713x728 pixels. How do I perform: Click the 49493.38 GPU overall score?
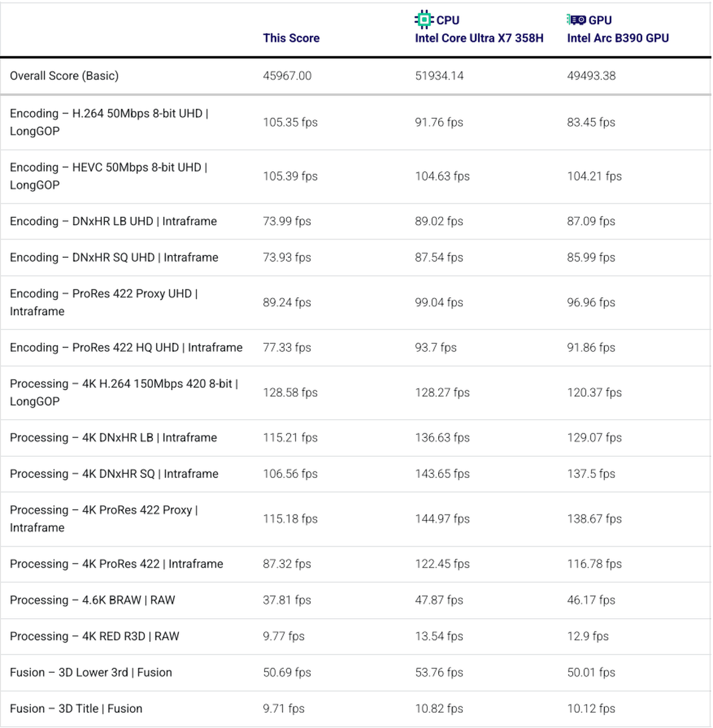[591, 76]
